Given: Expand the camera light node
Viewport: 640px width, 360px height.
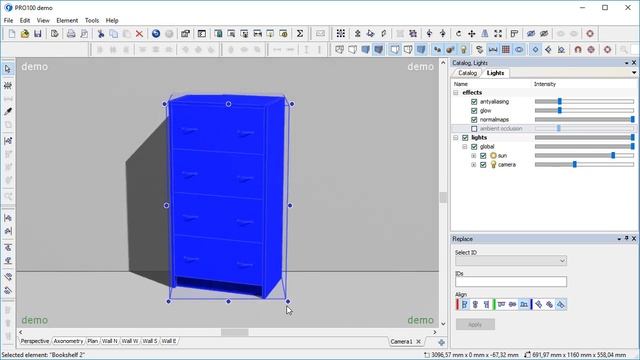Looking at the screenshot, I should coord(474,164).
